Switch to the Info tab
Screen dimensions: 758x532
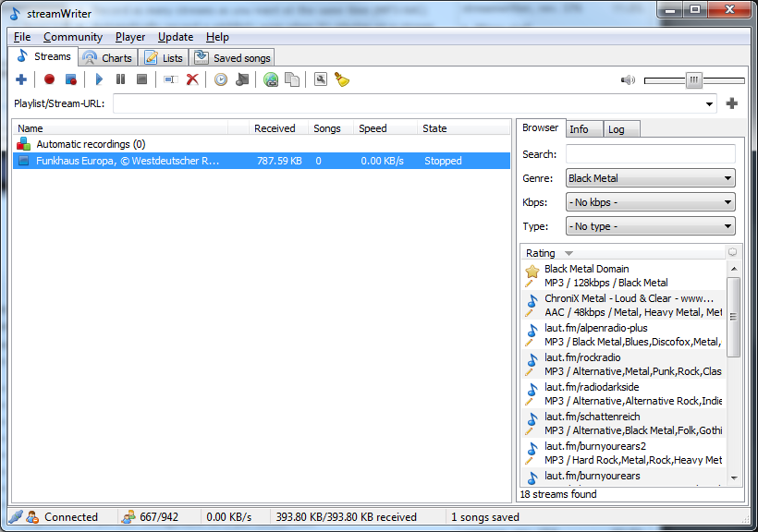pos(584,129)
